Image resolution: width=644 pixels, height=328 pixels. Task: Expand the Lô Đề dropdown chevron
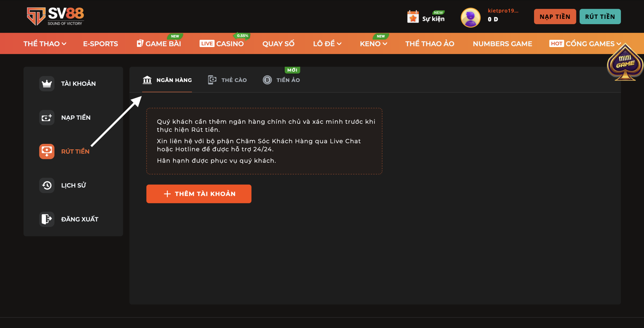pyautogui.click(x=339, y=44)
